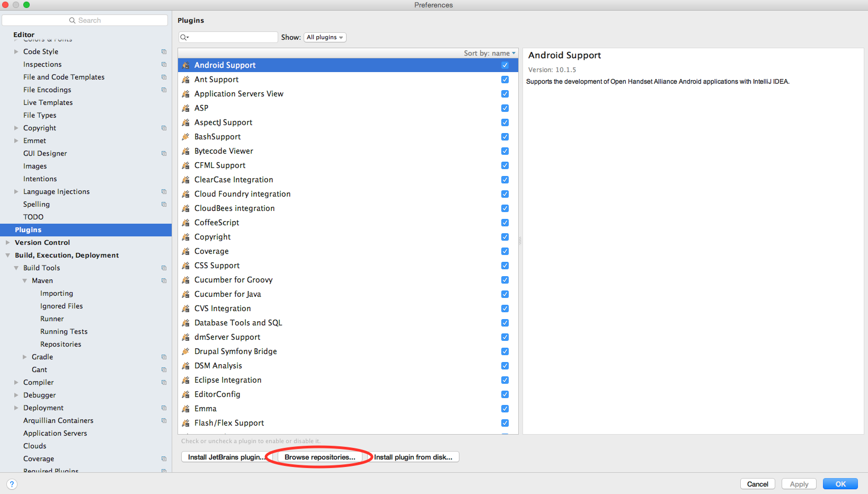This screenshot has width=868, height=494.
Task: Expand the Code Style tree node
Action: 16,51
